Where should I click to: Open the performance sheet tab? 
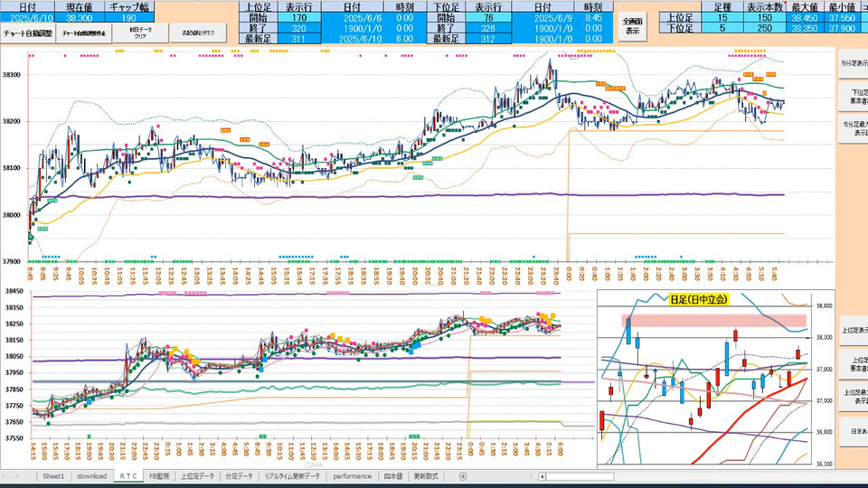tap(352, 475)
